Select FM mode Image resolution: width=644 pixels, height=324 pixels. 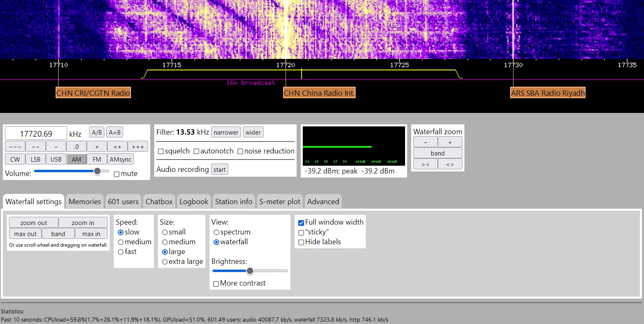click(97, 159)
